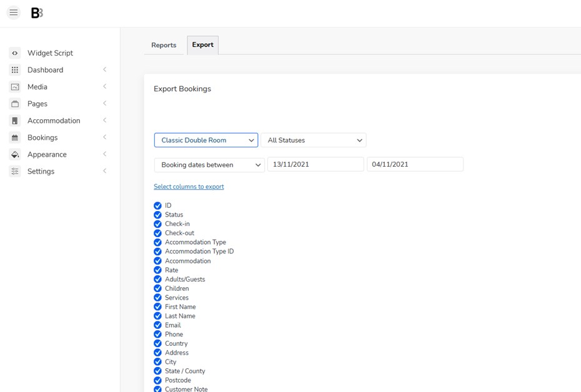Uncheck the Services column checkbox
This screenshot has height=392, width=581.
[157, 298]
